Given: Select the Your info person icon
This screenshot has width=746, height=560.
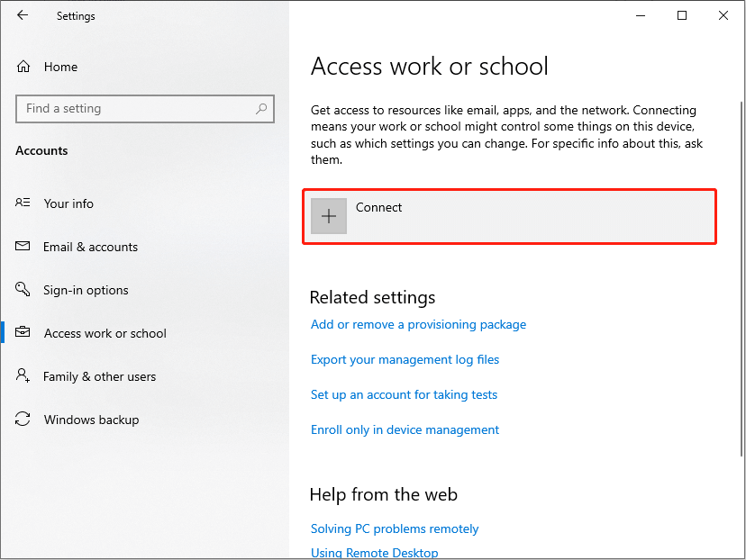Looking at the screenshot, I should pos(23,203).
